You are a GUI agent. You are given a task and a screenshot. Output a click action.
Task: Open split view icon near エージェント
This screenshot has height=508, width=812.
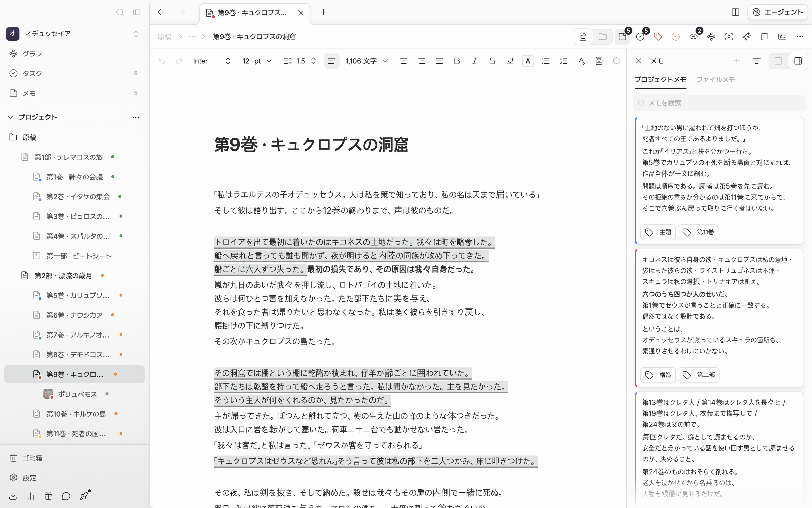tap(735, 12)
